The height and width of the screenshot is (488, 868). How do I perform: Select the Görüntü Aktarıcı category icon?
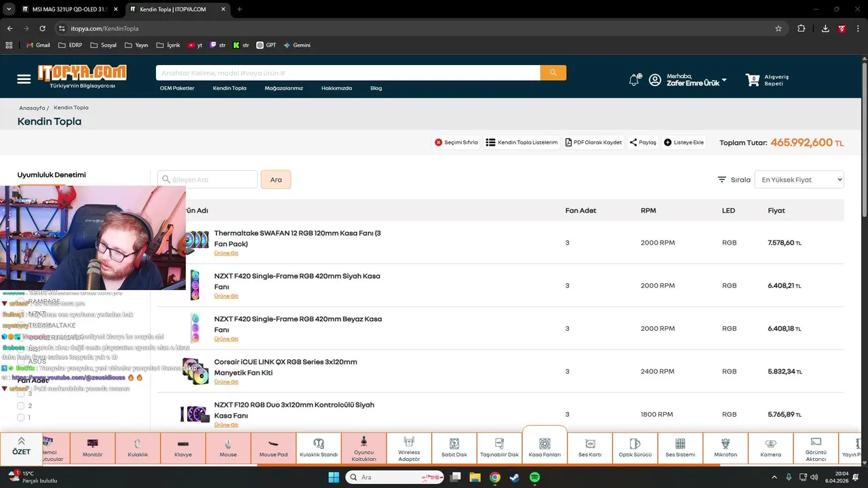tap(816, 441)
